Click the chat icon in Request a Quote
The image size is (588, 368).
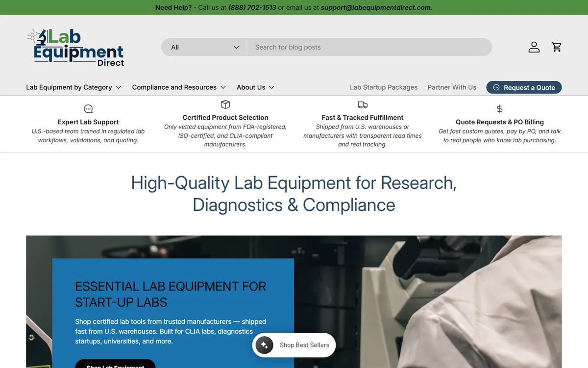tap(496, 87)
